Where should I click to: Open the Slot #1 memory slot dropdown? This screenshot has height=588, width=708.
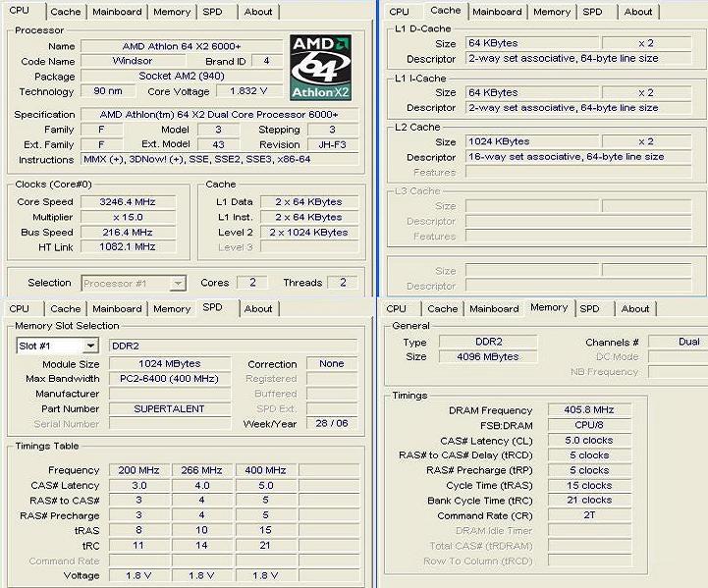pos(90,346)
